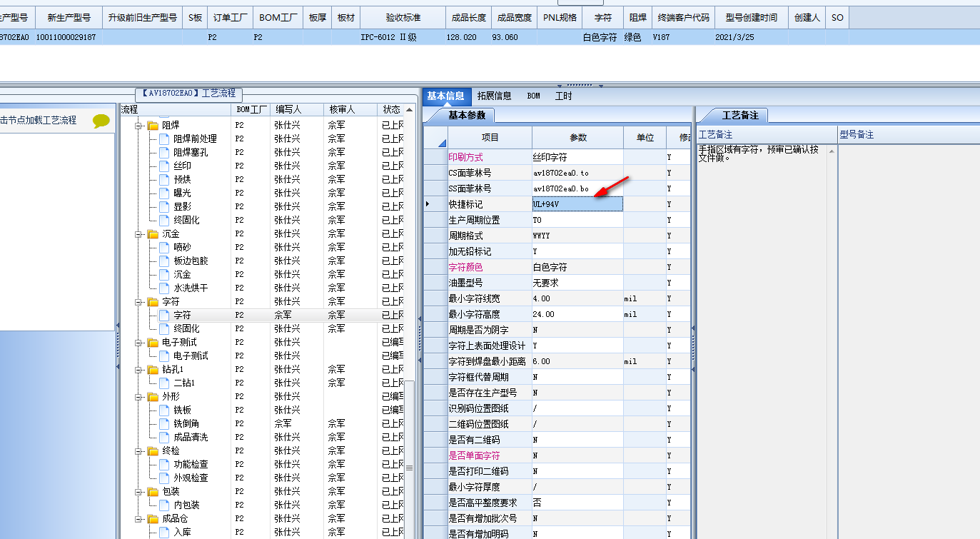Click the yellow speech bubble icon

(x=102, y=121)
